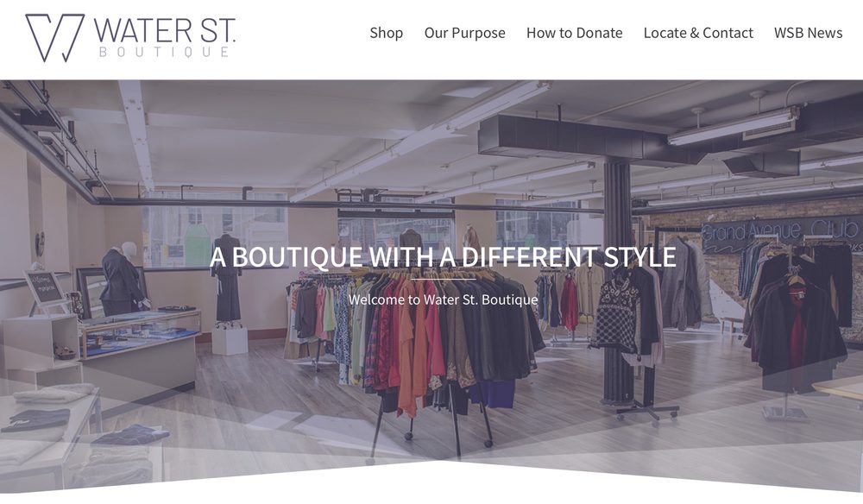Open the WSB News section
Viewport: 863px width, 504px height.
(x=808, y=33)
